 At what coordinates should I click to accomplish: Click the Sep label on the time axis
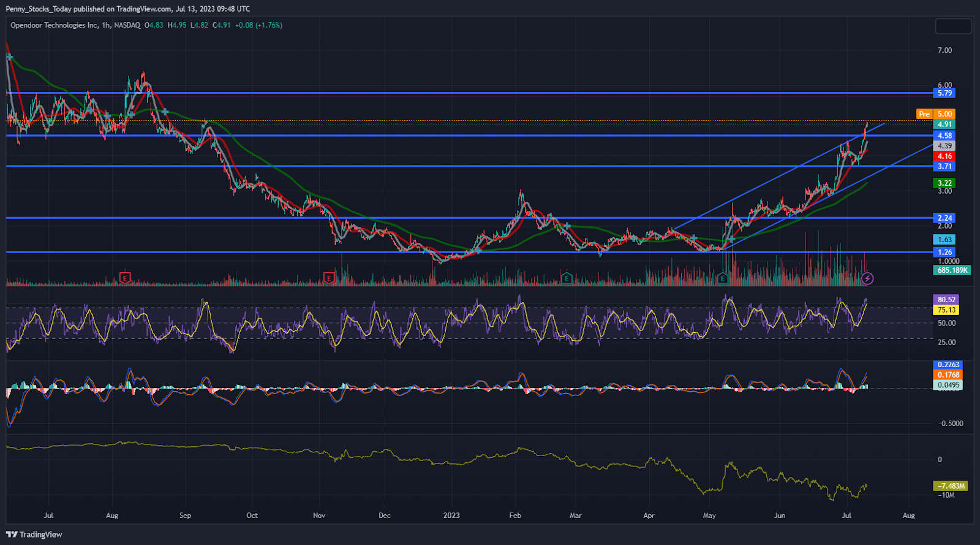[185, 516]
